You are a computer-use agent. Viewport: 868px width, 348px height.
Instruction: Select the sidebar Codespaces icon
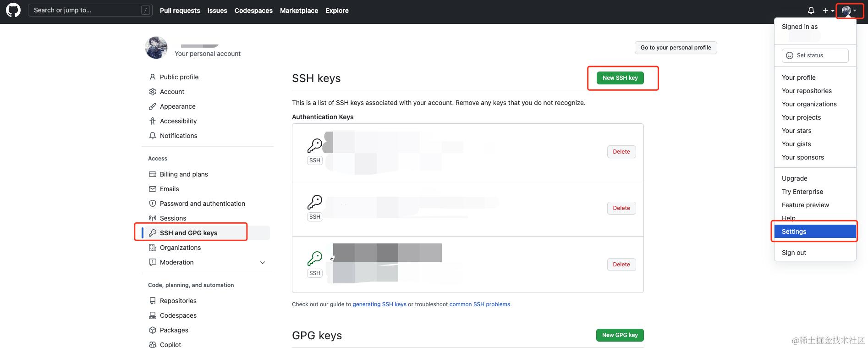[x=153, y=315]
